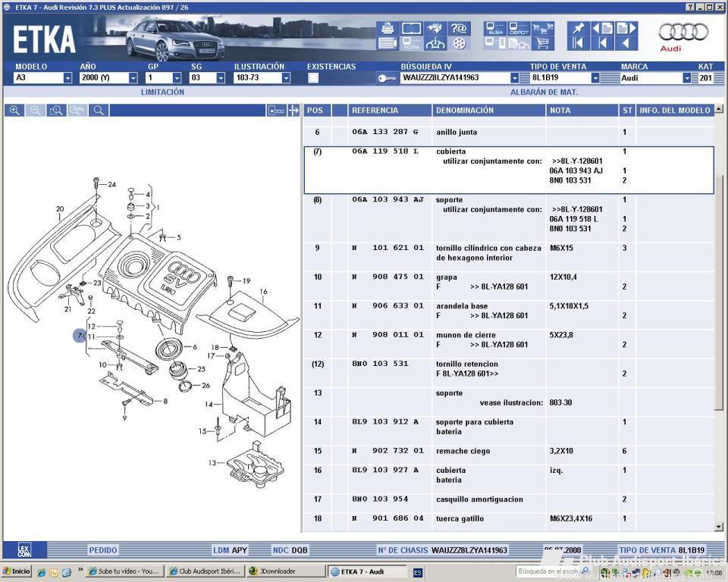
Task: Click the printer icon in top toolbar
Action: point(388,28)
